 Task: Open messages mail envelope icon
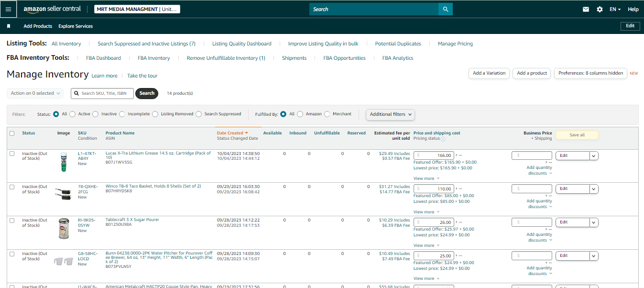pos(586,9)
